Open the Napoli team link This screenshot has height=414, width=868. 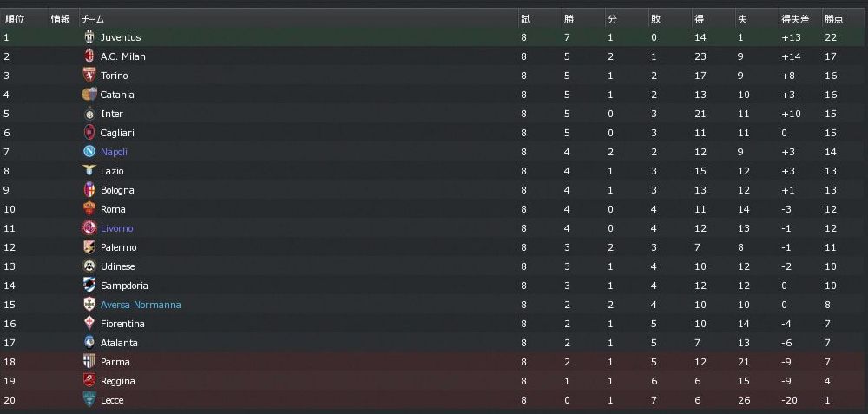coord(114,152)
